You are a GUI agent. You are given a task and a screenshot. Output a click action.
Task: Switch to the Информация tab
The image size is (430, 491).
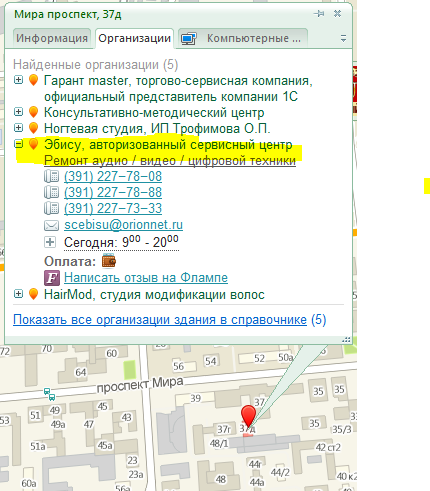coord(52,38)
